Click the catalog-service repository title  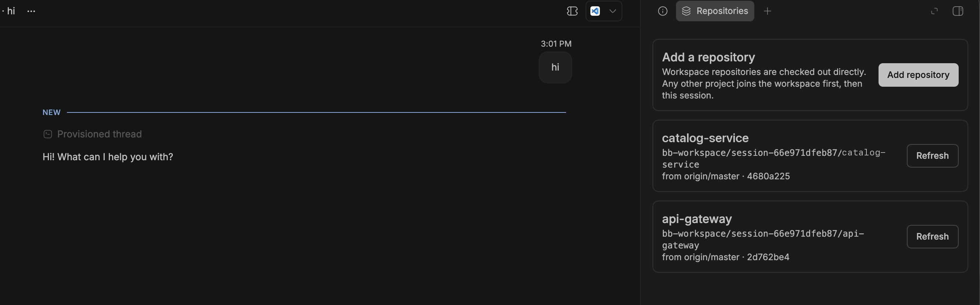(705, 138)
